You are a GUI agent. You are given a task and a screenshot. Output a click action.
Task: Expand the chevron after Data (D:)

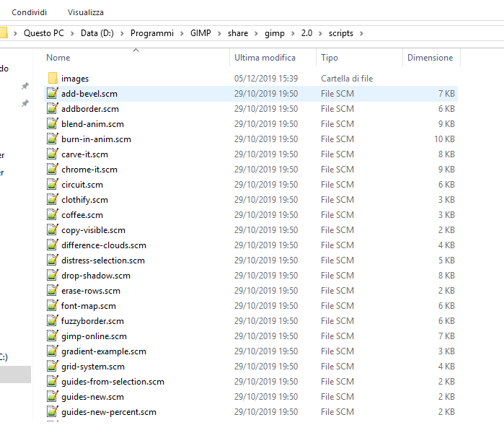[x=122, y=33]
